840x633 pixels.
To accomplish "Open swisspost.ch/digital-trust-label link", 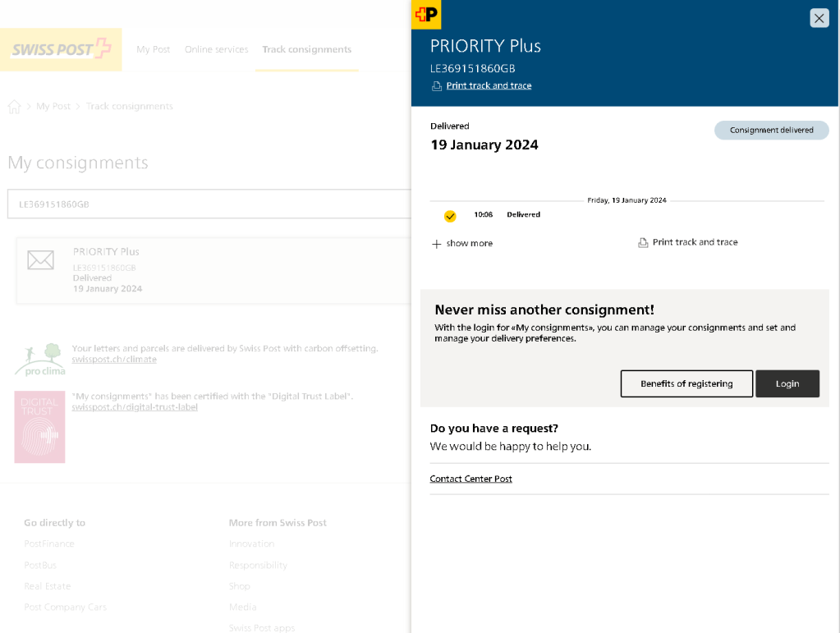I will pos(135,407).
